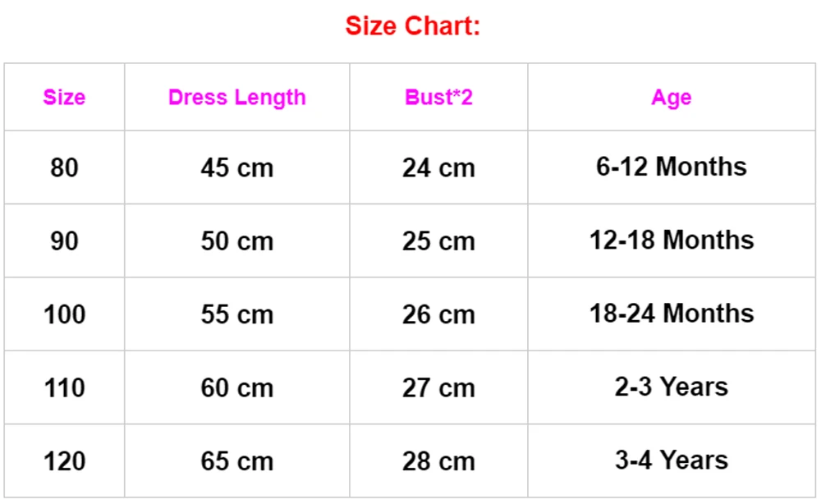This screenshot has height=504, width=821.
Task: Select the 3-4 Years age cell
Action: coord(672,460)
